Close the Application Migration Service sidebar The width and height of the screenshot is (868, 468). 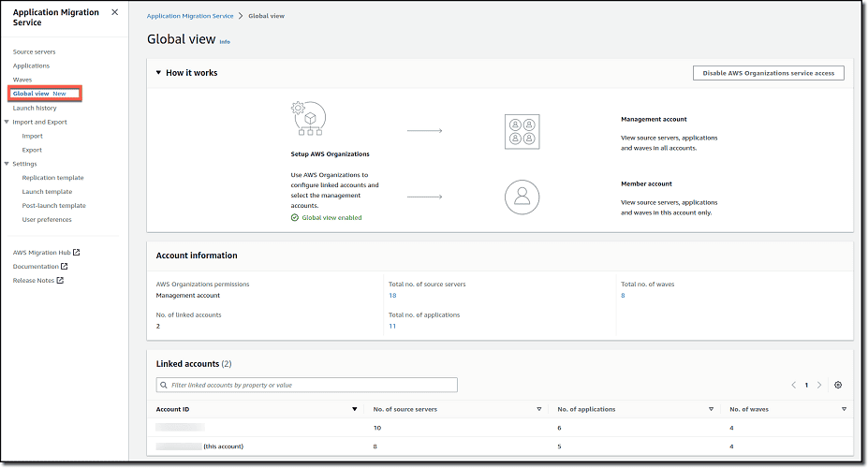coord(114,12)
